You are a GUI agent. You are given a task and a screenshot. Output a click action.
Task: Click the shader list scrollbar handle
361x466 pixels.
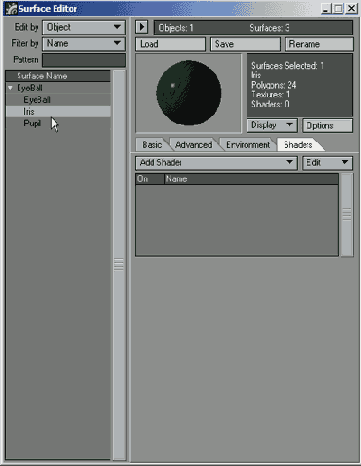[347, 214]
